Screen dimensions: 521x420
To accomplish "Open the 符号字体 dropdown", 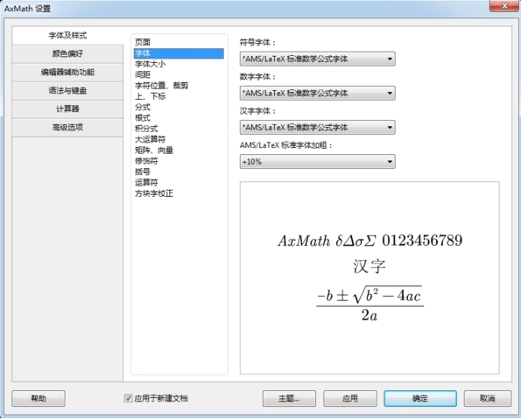I will (317, 59).
